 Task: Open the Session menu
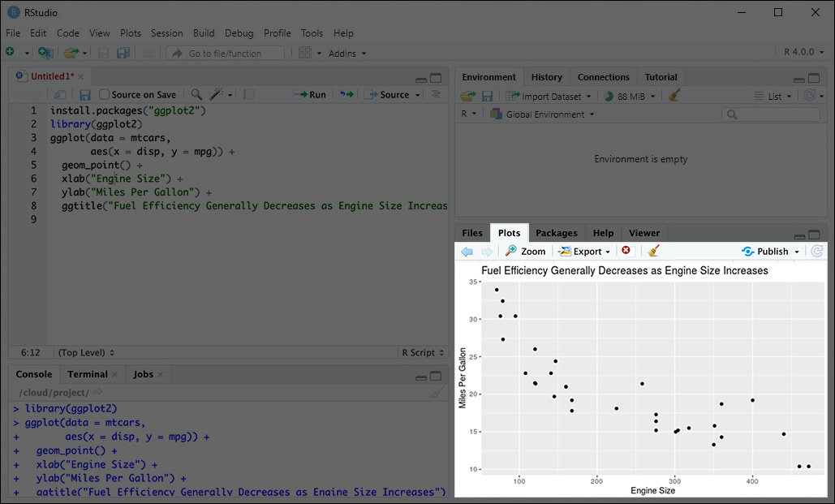pyautogui.click(x=166, y=33)
